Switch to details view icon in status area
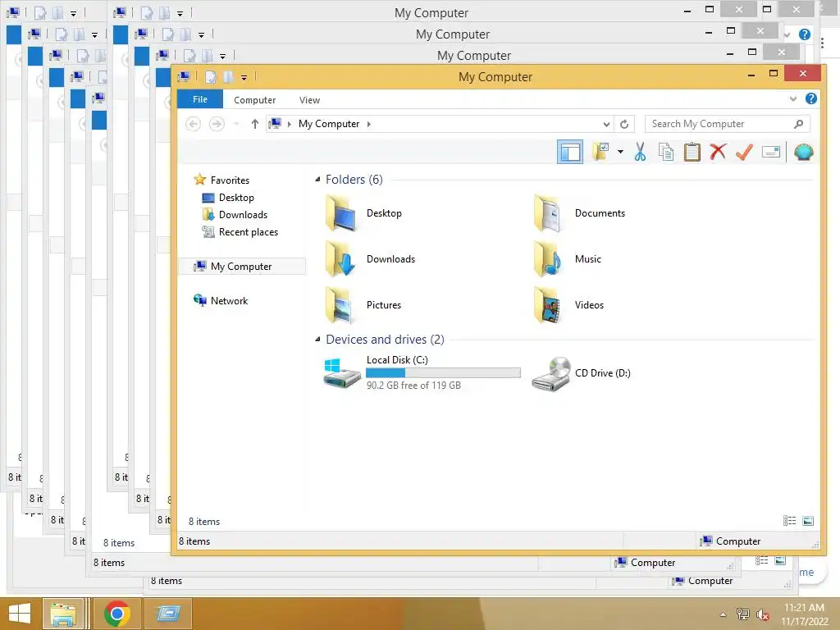Image resolution: width=840 pixels, height=630 pixels. tap(789, 521)
